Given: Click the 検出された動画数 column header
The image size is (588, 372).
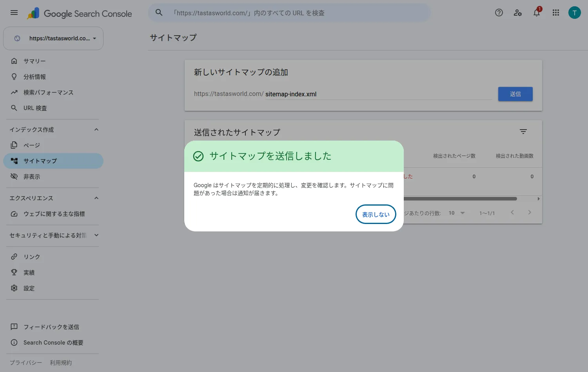Looking at the screenshot, I should tap(515, 156).
